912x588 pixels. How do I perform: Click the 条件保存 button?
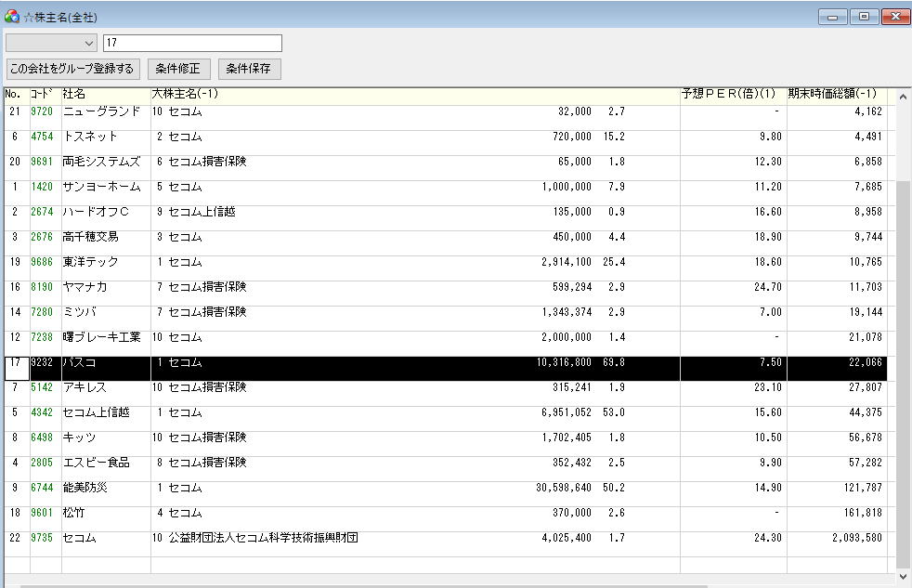(x=249, y=69)
